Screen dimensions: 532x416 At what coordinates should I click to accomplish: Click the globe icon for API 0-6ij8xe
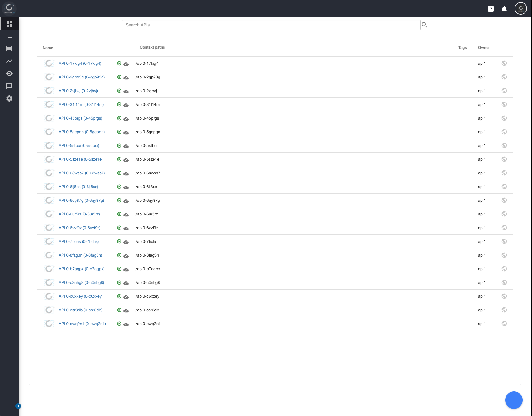click(504, 187)
